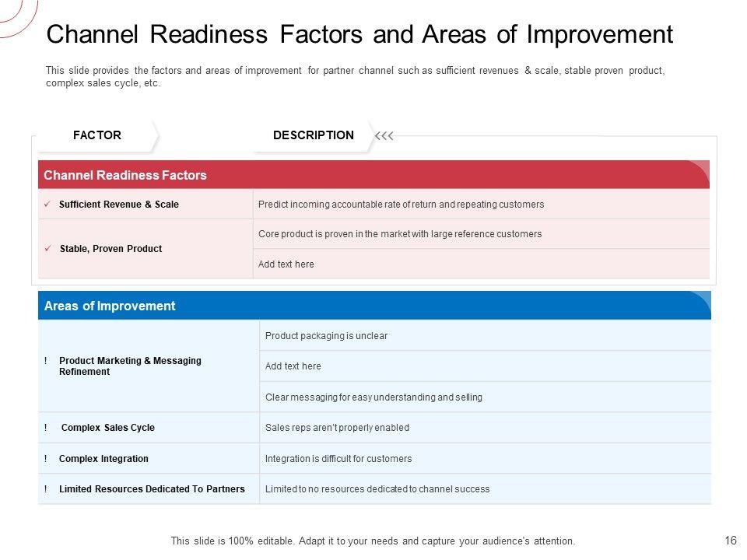Image resolution: width=747 pixels, height=560 pixels.
Task: Select the DESCRIPTION column tab
Action: pyautogui.click(x=313, y=135)
